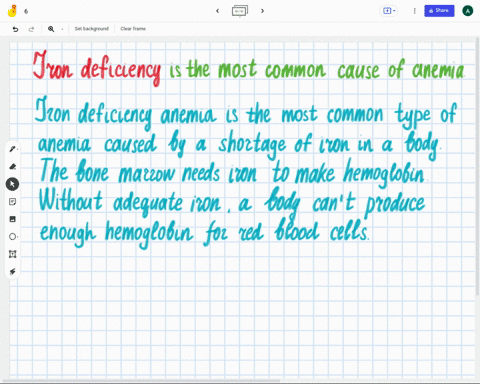Click the right vertical scrollbar
This screenshot has height=384, width=480.
[478, 167]
